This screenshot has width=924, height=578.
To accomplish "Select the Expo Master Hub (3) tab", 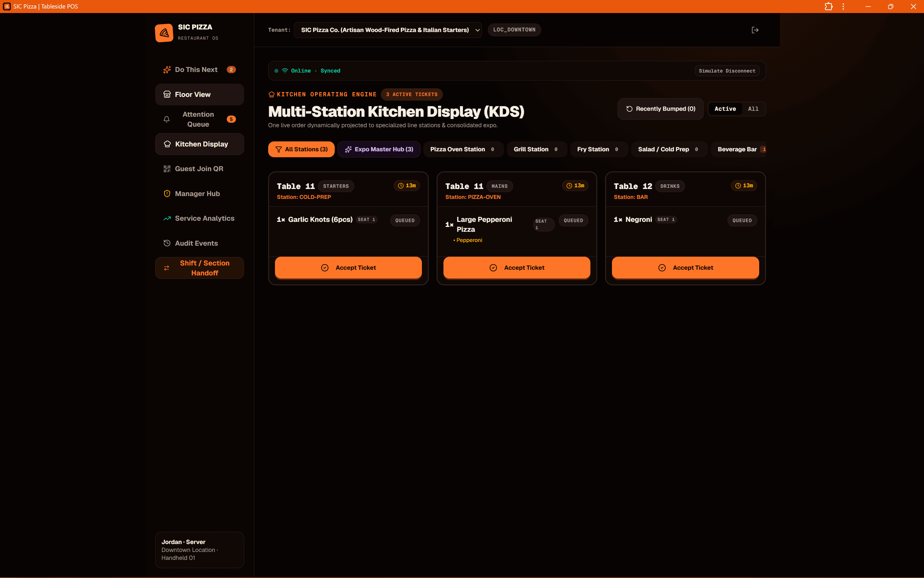I will click(x=379, y=149).
